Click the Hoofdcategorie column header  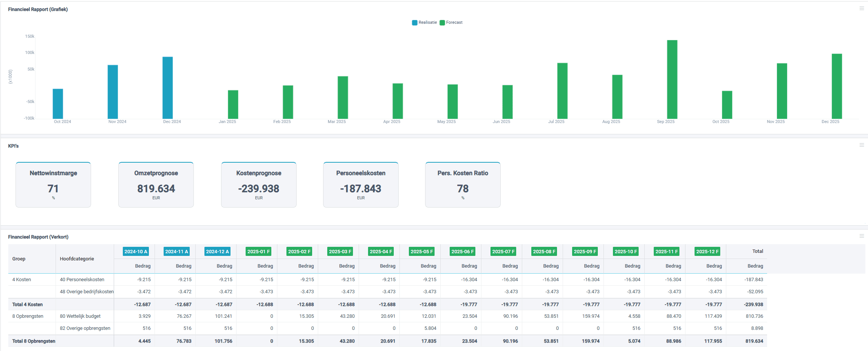[77, 259]
